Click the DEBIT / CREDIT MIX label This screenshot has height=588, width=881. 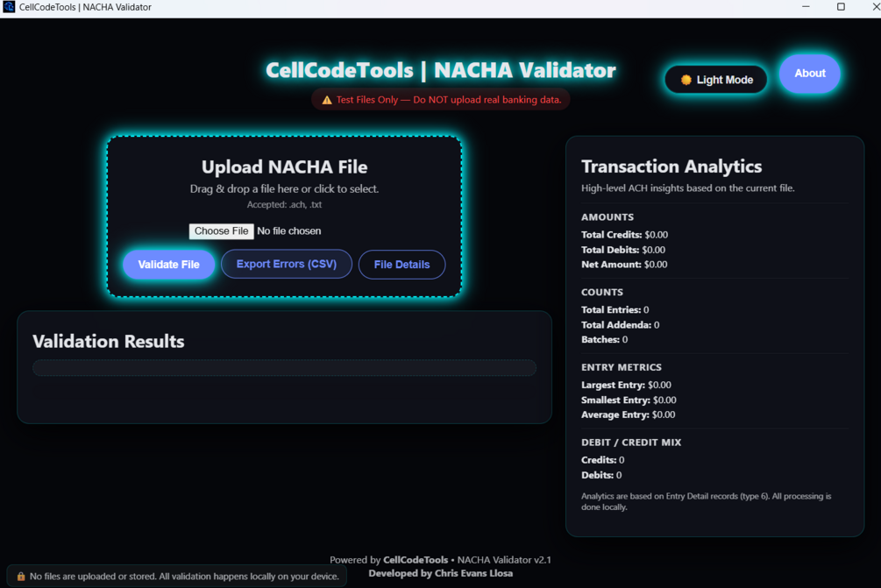click(x=631, y=443)
